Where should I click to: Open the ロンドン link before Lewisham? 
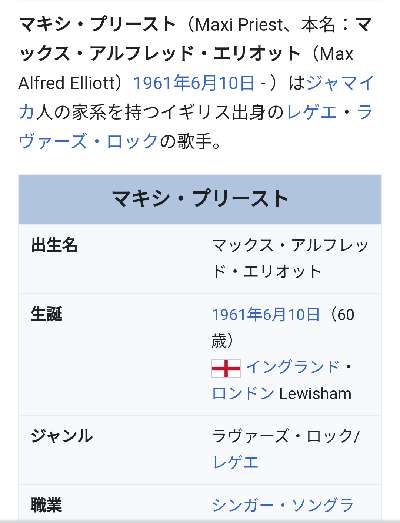point(243,394)
